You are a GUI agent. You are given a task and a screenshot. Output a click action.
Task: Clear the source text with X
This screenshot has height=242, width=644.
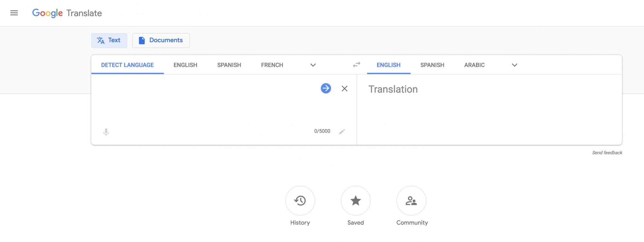(x=345, y=88)
